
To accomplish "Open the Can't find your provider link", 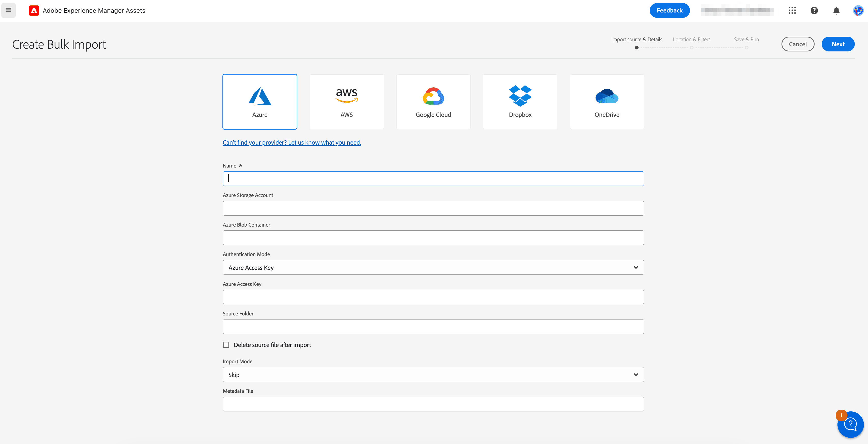I will (292, 143).
